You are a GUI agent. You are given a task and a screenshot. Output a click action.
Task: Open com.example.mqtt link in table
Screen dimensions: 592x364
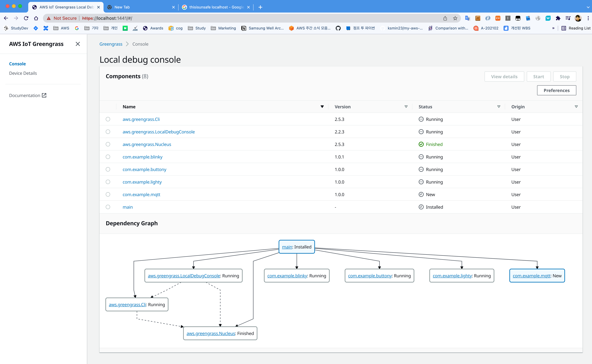tap(141, 195)
